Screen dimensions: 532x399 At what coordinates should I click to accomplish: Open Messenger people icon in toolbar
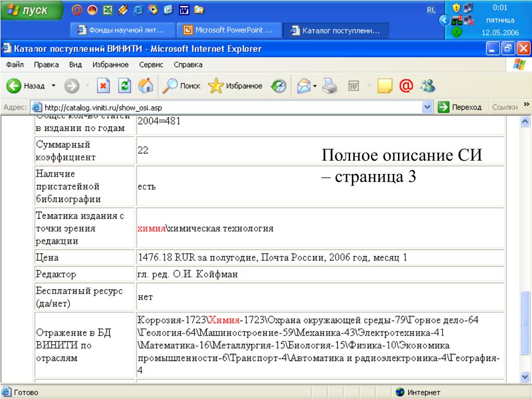coord(428,86)
